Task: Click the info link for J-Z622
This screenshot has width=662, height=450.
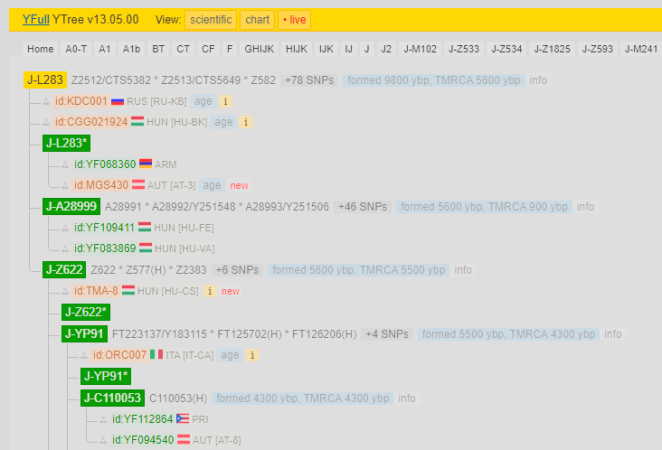Action: 463,270
